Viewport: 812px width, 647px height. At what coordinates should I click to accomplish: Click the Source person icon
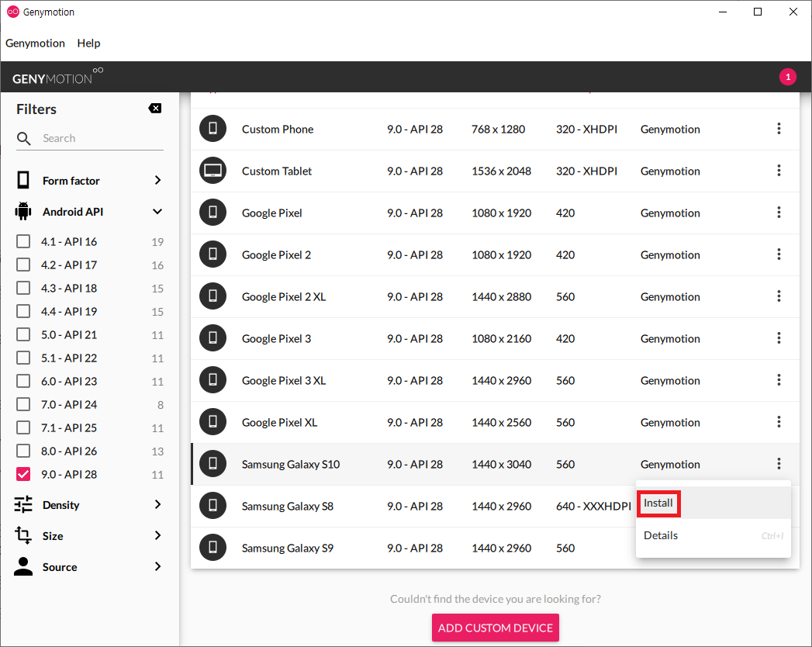click(23, 567)
